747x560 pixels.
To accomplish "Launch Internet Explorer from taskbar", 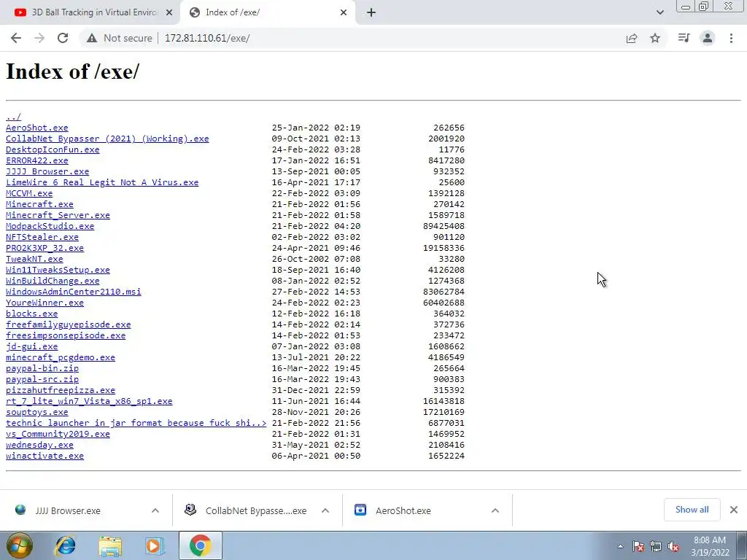I will [65, 546].
